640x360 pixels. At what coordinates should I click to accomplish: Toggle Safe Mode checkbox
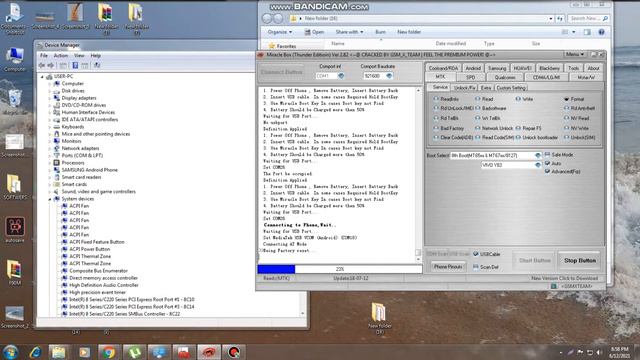pos(547,155)
